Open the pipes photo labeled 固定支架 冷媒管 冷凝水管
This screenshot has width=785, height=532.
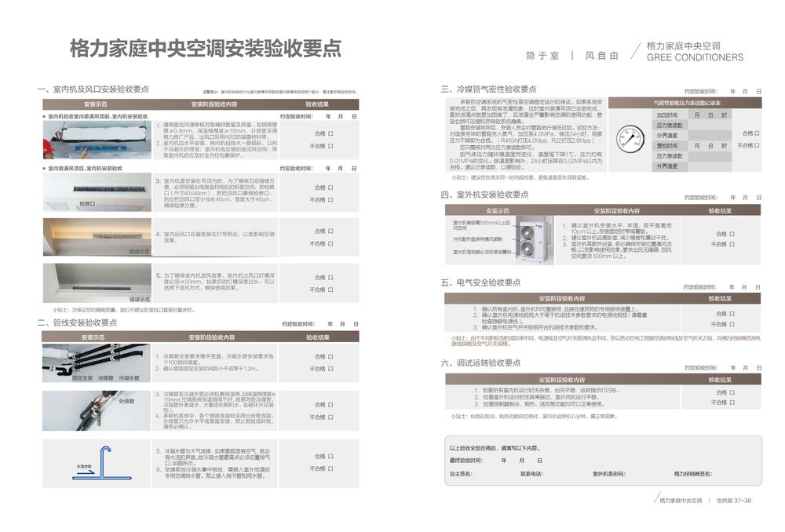pyautogui.click(x=96, y=363)
